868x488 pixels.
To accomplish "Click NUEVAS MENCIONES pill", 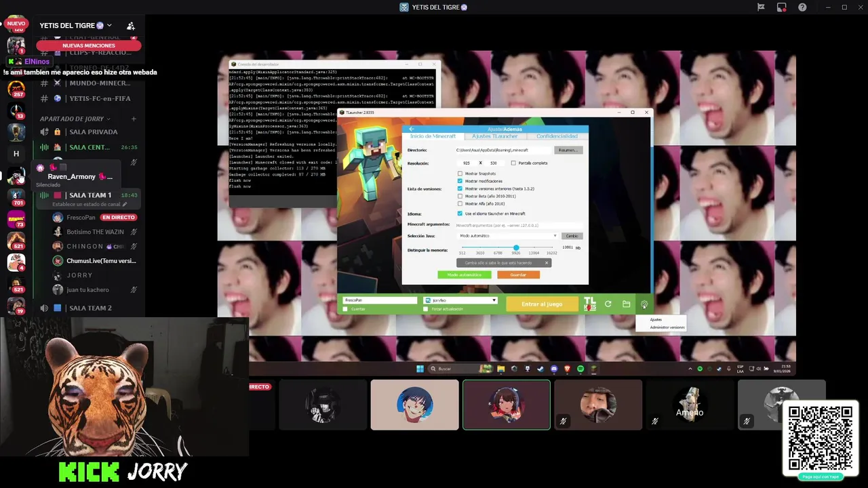I will coord(89,45).
